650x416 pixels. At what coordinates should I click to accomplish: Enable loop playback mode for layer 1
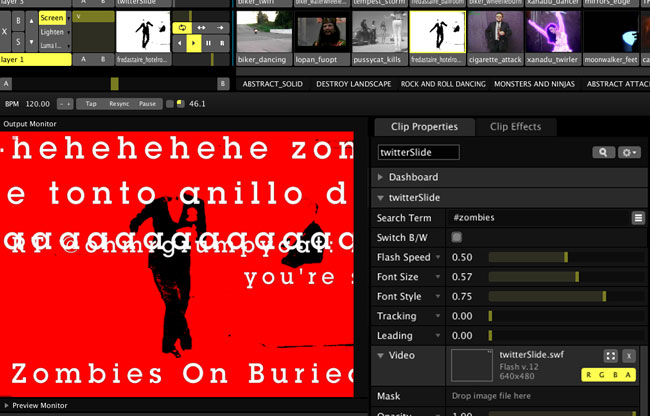182,28
